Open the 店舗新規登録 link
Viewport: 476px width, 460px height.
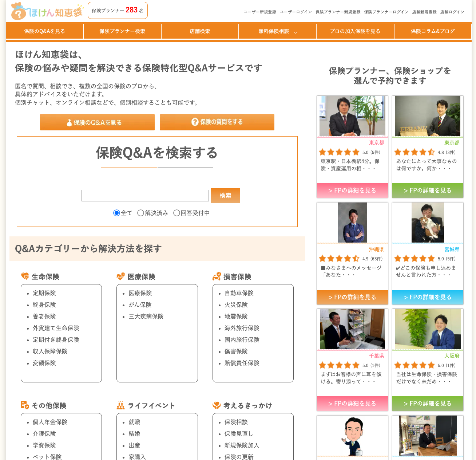[424, 12]
